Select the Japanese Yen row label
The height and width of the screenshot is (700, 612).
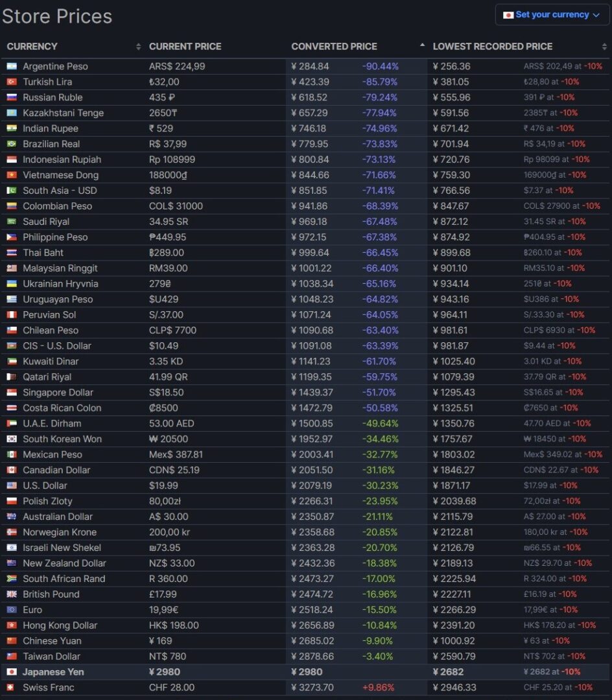(x=53, y=672)
